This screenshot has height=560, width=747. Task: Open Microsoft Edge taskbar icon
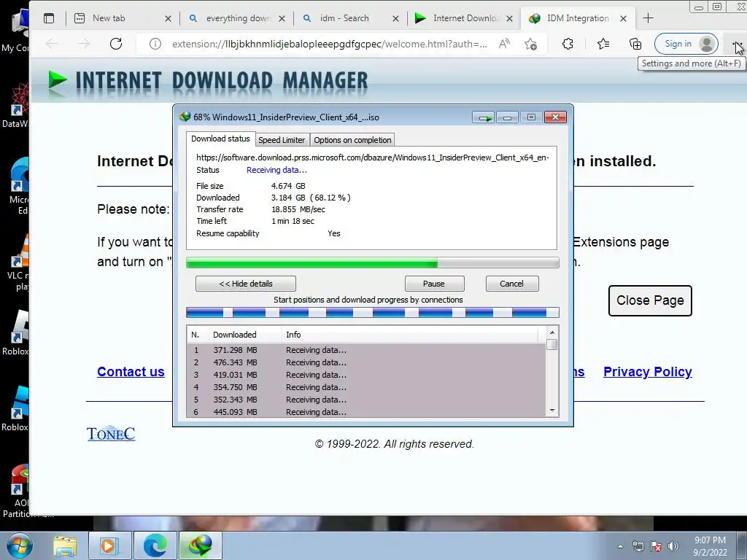click(155, 545)
